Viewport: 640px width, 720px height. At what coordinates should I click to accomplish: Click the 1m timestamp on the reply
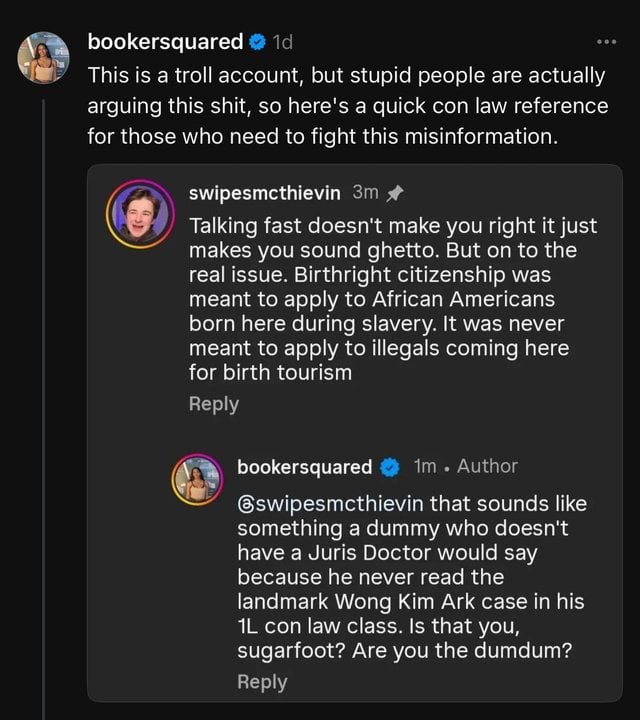(425, 466)
